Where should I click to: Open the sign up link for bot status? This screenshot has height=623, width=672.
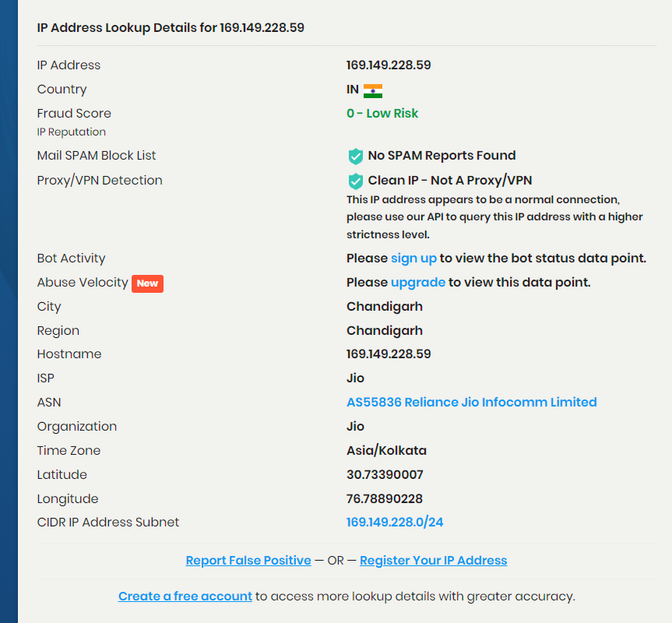pos(413,259)
